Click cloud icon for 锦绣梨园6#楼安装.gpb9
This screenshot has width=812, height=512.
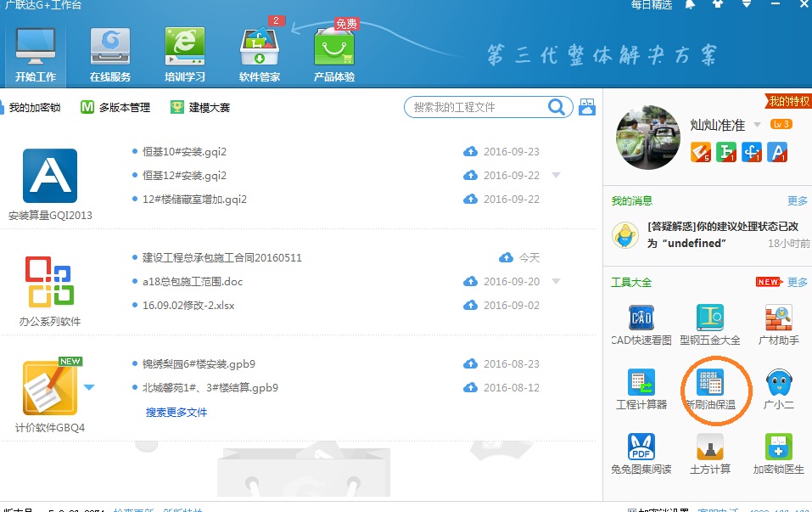(470, 363)
